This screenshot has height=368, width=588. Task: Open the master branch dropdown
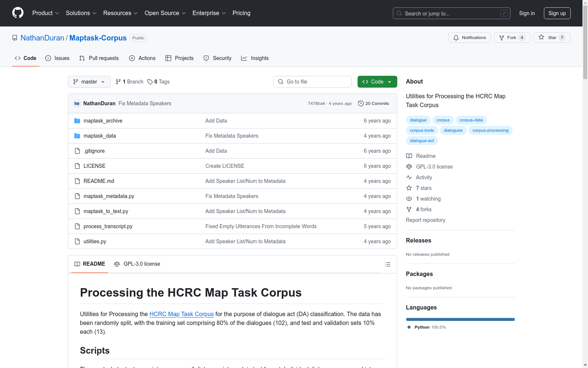click(x=89, y=82)
